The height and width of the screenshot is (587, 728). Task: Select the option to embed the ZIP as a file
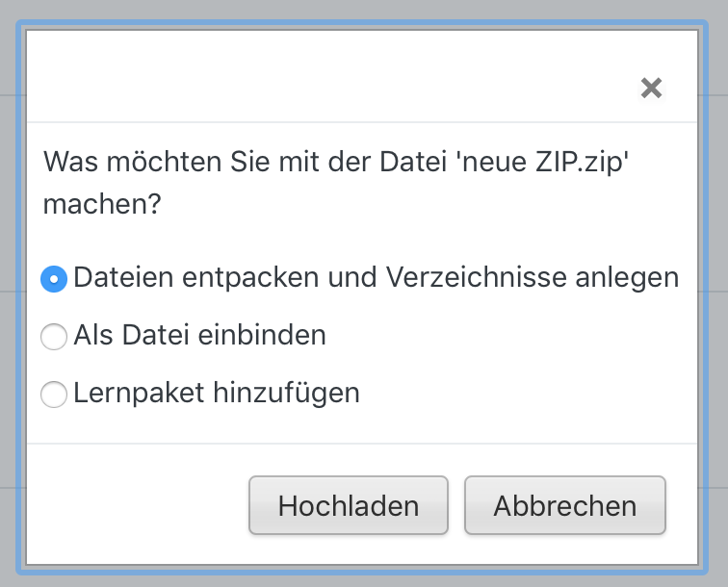click(54, 336)
